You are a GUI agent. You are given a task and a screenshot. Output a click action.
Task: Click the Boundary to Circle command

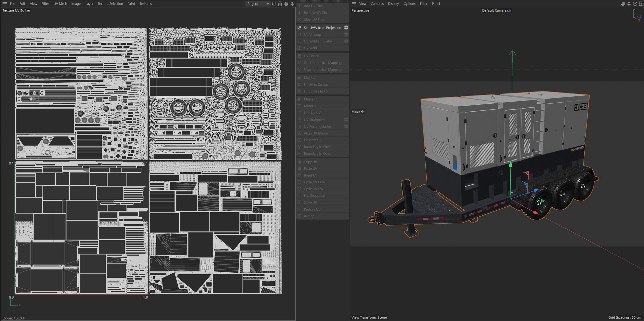click(x=323, y=147)
